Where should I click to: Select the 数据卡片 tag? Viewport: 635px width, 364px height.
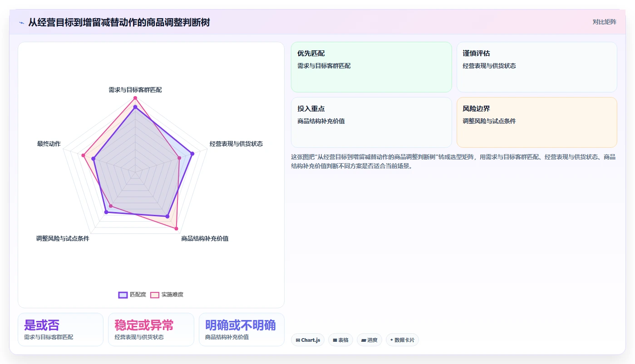click(x=402, y=340)
